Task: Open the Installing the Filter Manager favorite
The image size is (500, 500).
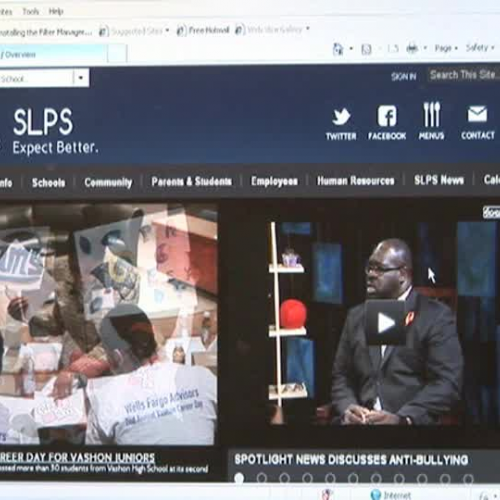Action: click(x=46, y=33)
